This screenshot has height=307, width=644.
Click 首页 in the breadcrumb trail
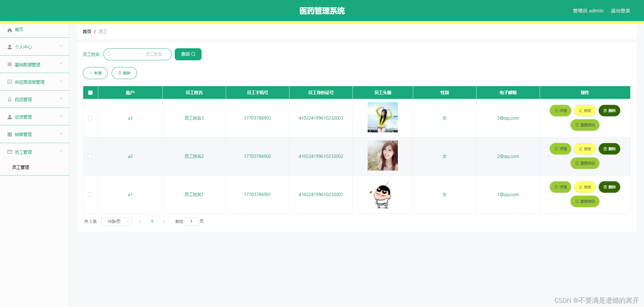(x=87, y=31)
